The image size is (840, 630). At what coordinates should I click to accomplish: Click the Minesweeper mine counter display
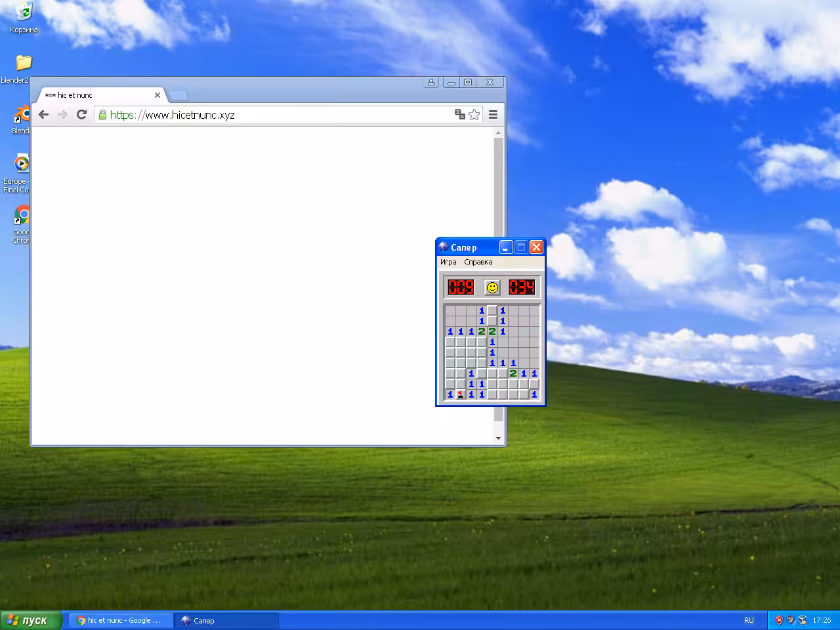[x=461, y=287]
